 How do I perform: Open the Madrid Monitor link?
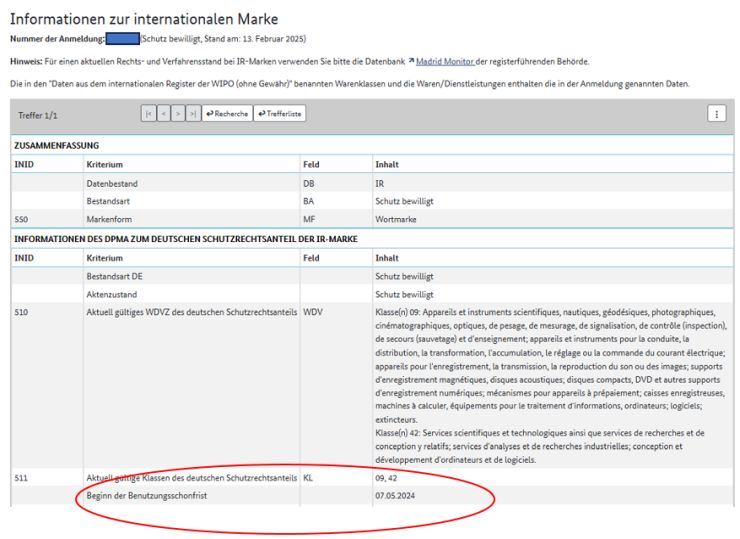click(x=444, y=61)
